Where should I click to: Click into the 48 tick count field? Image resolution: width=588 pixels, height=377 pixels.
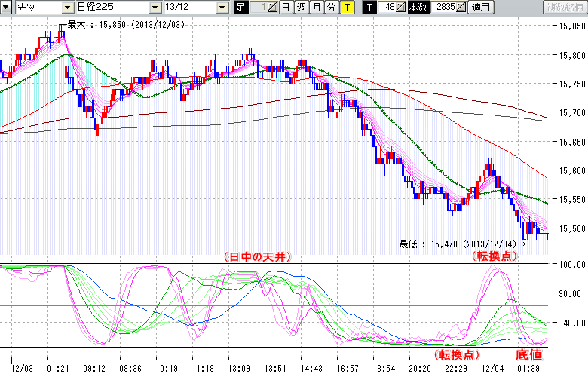[x=387, y=8]
